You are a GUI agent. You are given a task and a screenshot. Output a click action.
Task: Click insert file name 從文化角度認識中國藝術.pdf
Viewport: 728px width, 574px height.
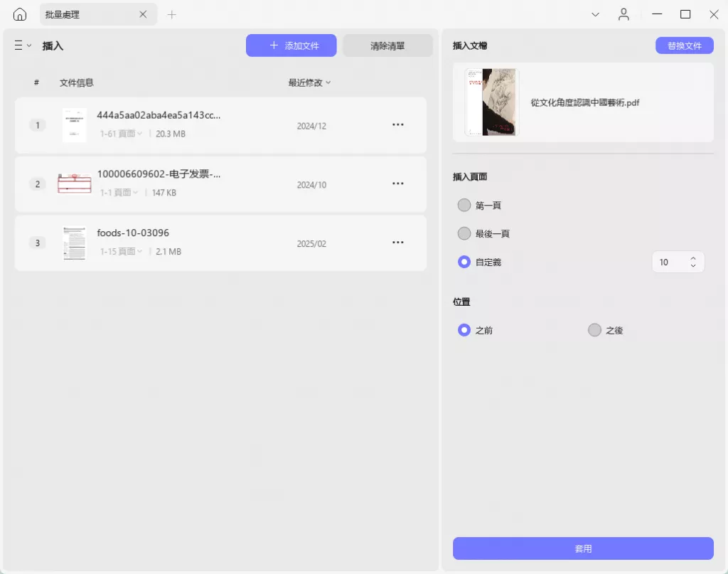pyautogui.click(x=585, y=102)
